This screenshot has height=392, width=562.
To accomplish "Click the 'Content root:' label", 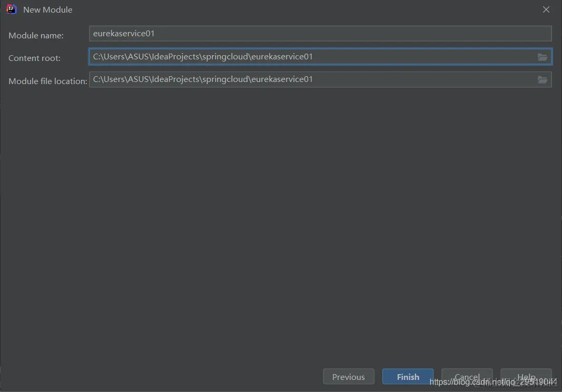I will point(34,58).
